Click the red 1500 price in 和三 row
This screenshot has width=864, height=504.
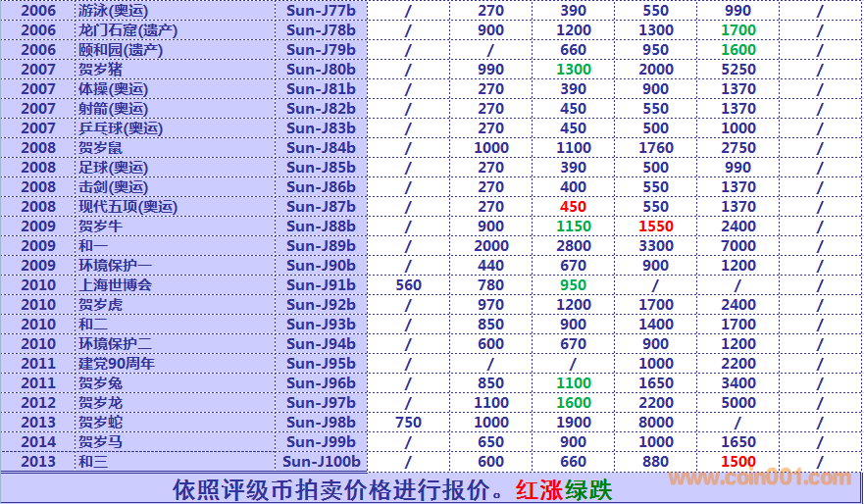[x=737, y=462]
